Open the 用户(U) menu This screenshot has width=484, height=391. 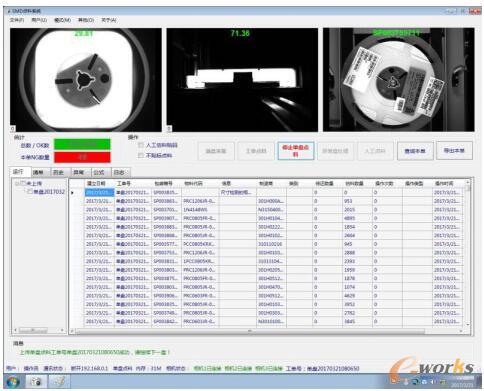point(39,20)
